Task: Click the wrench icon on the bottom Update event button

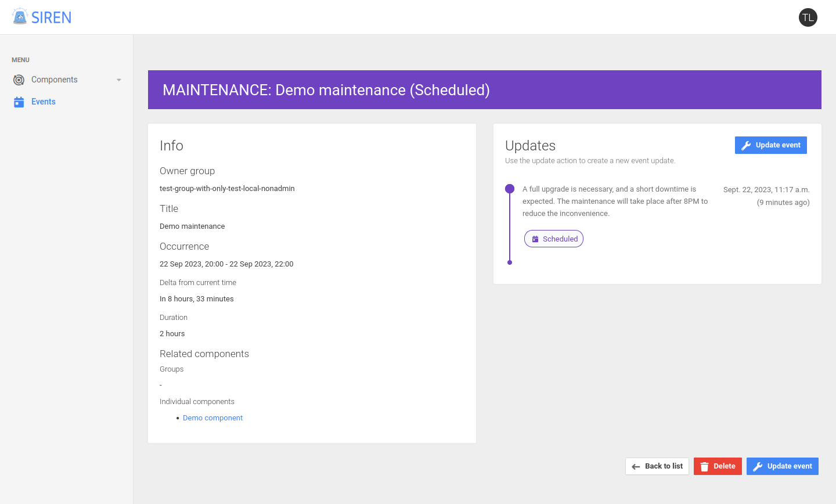Action: click(758, 466)
